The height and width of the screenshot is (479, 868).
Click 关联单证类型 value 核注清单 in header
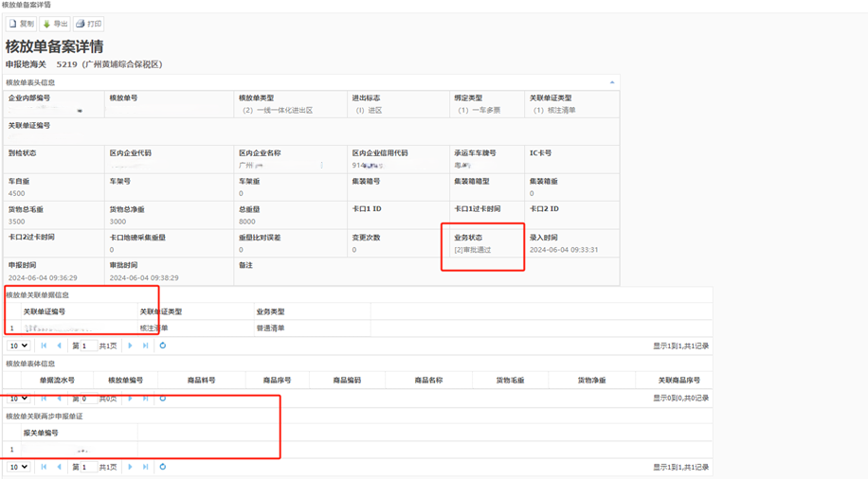pos(554,110)
